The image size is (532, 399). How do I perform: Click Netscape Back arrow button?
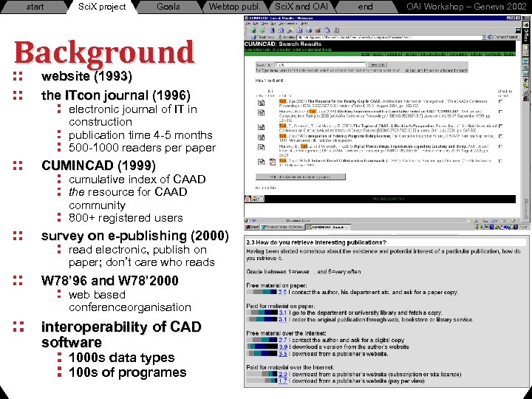tap(253, 30)
